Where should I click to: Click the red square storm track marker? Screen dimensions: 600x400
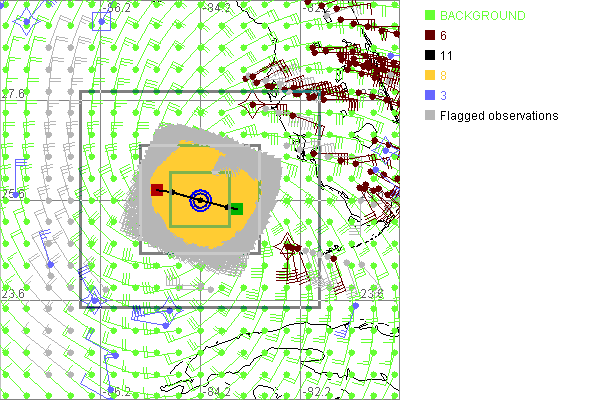(157, 190)
